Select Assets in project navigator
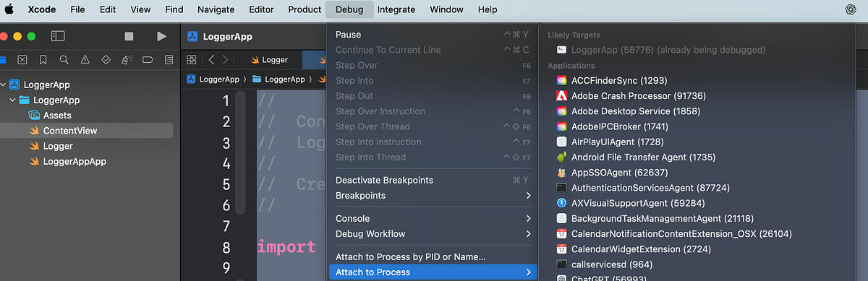This screenshot has height=281, width=868. tap(57, 115)
